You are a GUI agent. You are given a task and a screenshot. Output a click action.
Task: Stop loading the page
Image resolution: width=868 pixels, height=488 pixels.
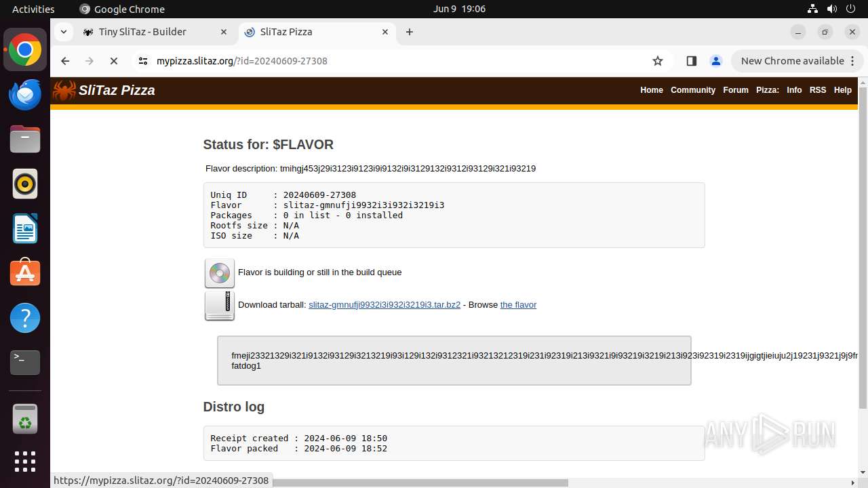pyautogui.click(x=114, y=61)
